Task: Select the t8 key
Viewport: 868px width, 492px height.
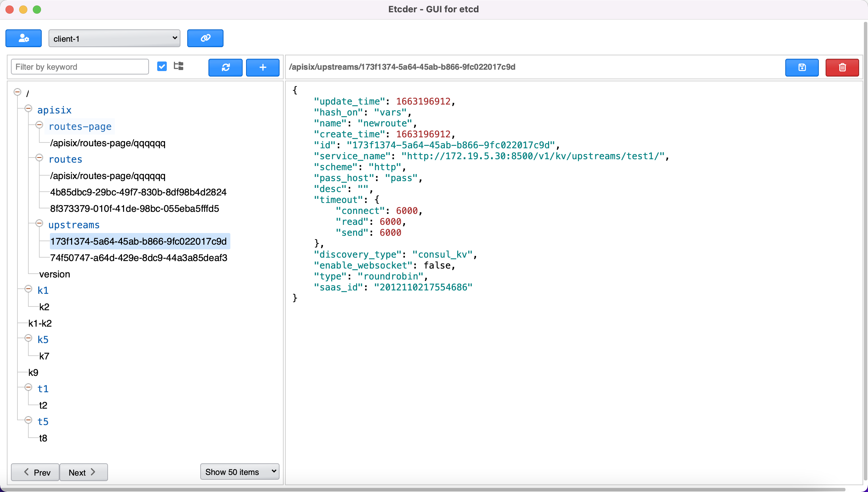Action: pos(43,438)
